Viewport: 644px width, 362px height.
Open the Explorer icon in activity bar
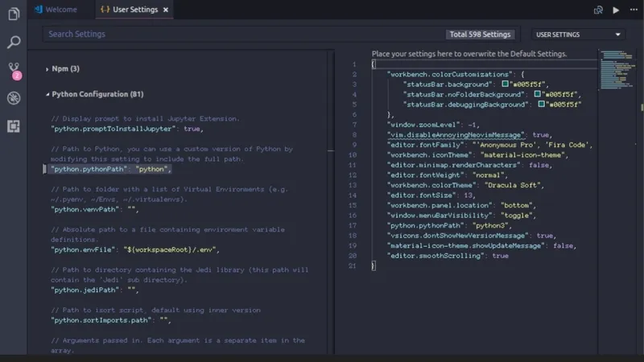coord(14,14)
